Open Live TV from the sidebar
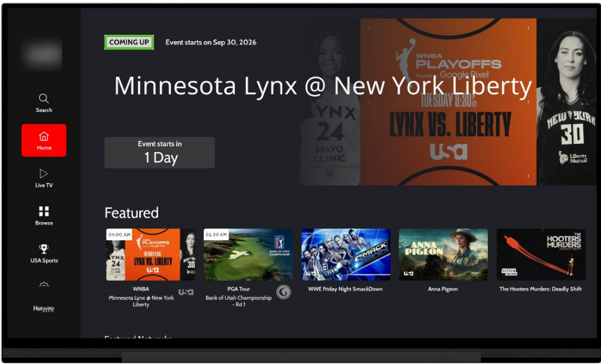This screenshot has width=601, height=364. [44, 178]
